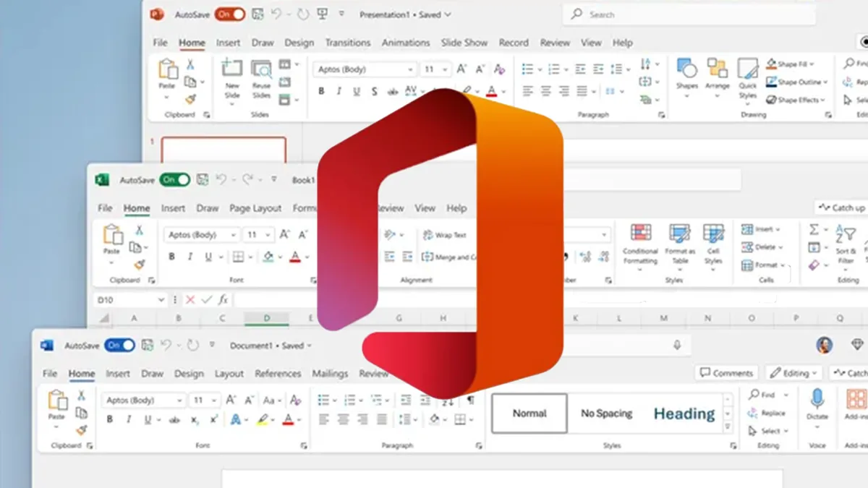The image size is (868, 488).
Task: Click Sort & Filter icon in Excel
Action: pos(846,234)
